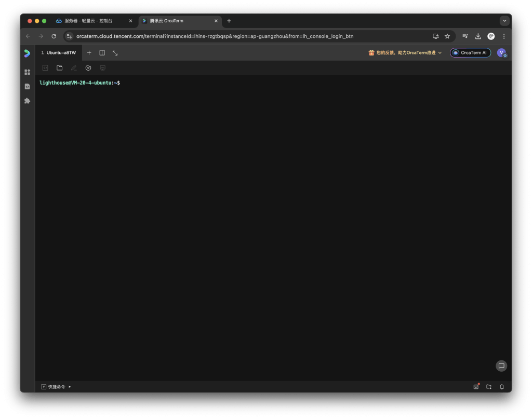Open the tasks icon with red dot
This screenshot has width=532, height=419.
[x=476, y=387]
